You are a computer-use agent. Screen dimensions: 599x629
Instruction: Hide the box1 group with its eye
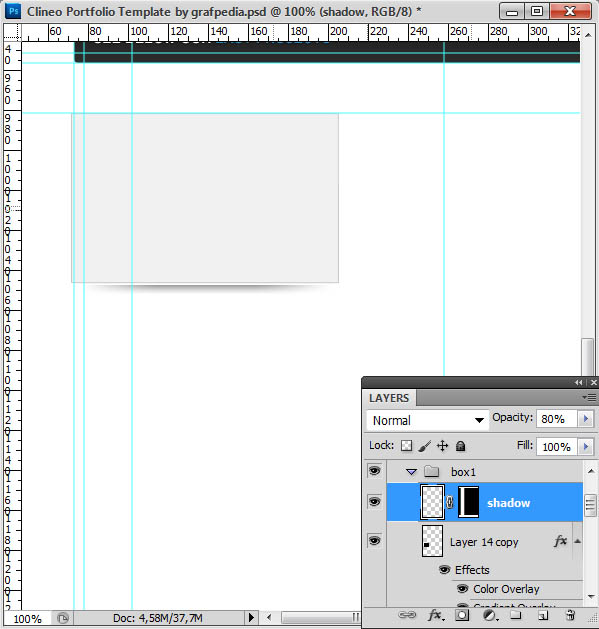(374, 471)
